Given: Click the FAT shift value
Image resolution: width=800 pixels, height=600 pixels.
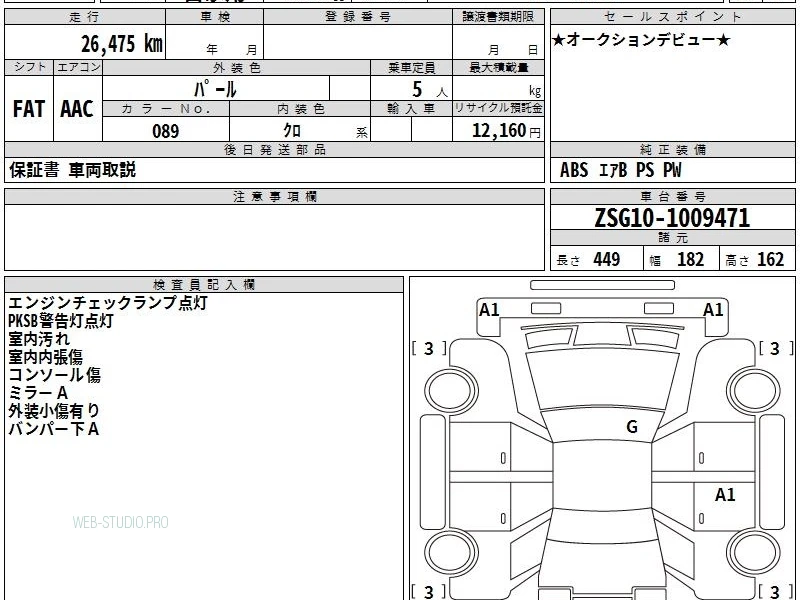Looking at the screenshot, I should click(x=29, y=109).
